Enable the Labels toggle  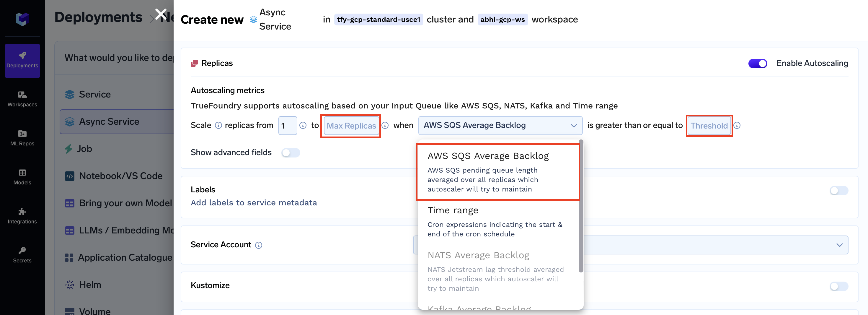[x=839, y=191]
